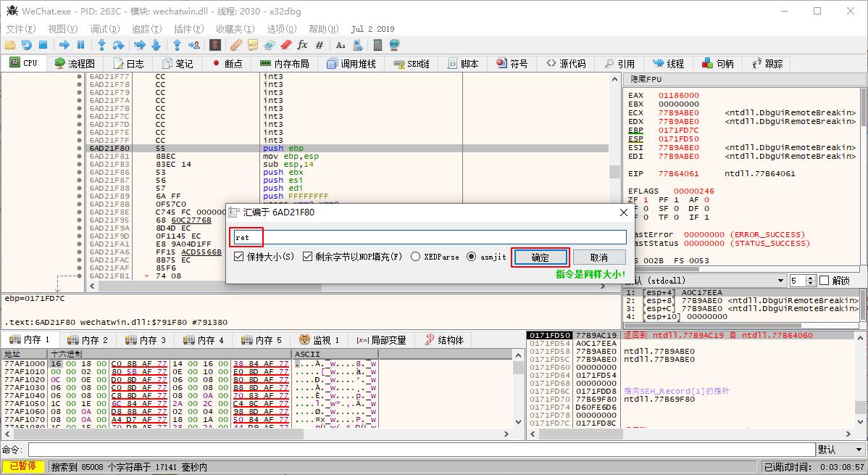Image resolution: width=868 pixels, height=475 pixels.
Task: Toggle 剩余字节以NOP填充 checkbox
Action: coord(307,257)
